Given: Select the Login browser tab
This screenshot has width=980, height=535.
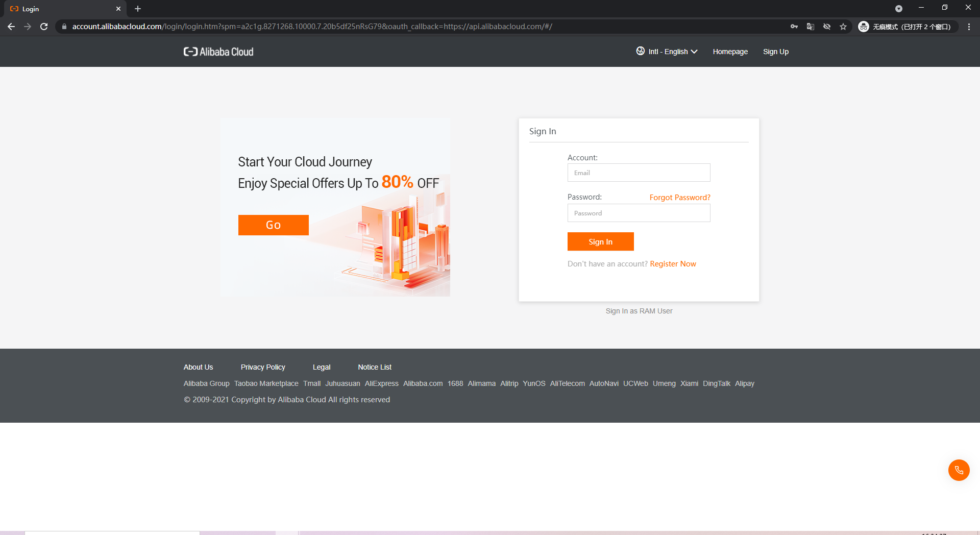Looking at the screenshot, I should 64,9.
